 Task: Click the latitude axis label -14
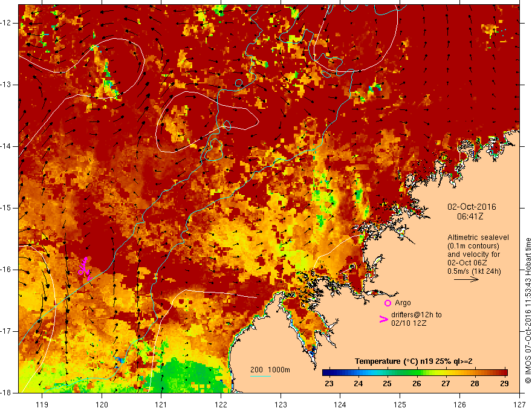6,146
